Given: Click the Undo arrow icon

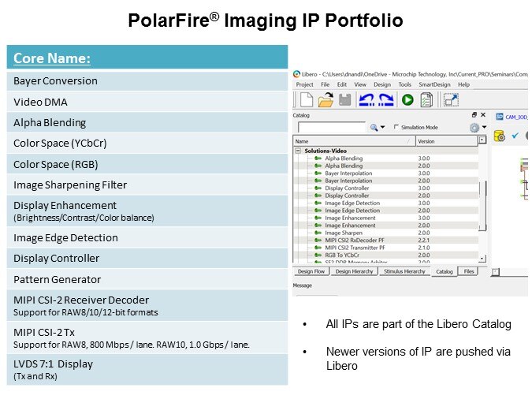Looking at the screenshot, I should 366,100.
